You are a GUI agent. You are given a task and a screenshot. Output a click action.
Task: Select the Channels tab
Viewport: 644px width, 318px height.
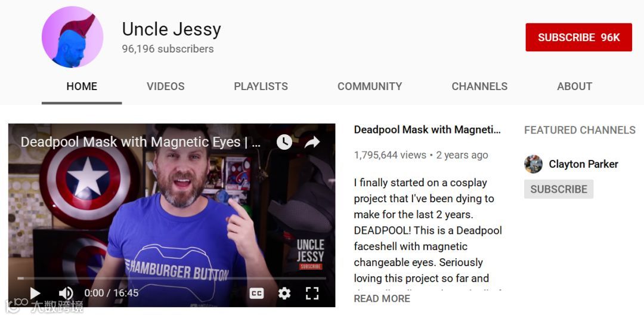point(479,87)
